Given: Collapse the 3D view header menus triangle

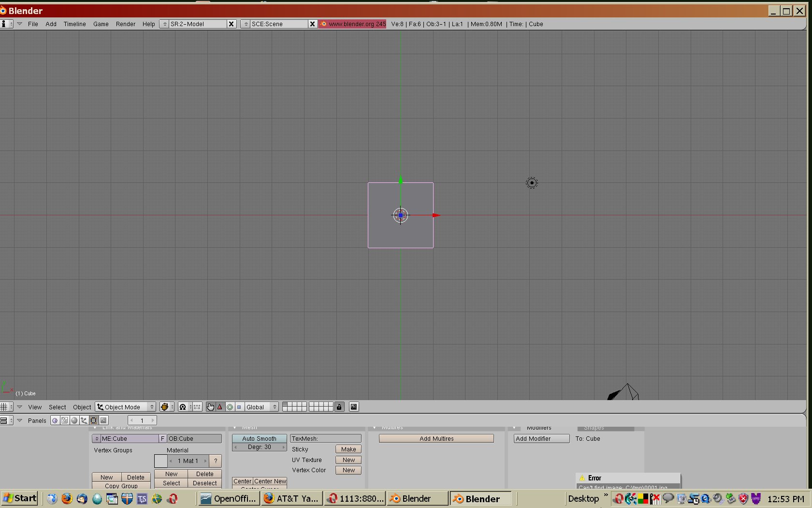Looking at the screenshot, I should [x=19, y=407].
